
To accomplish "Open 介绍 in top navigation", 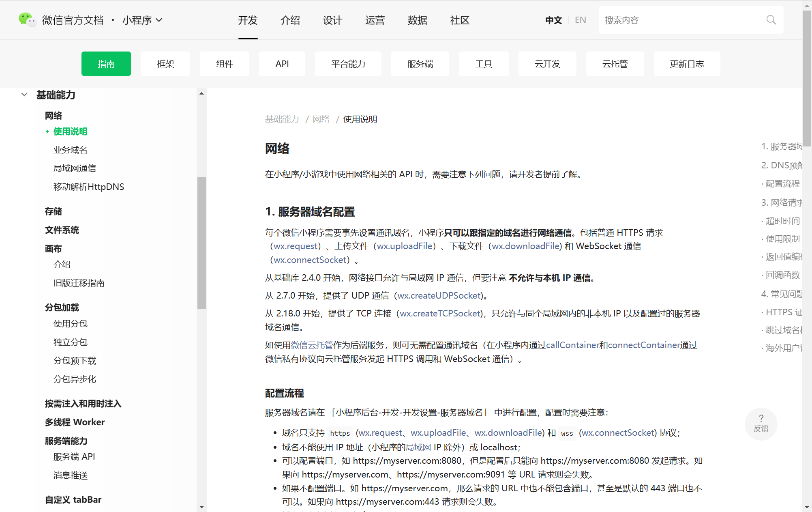I will pyautogui.click(x=290, y=20).
